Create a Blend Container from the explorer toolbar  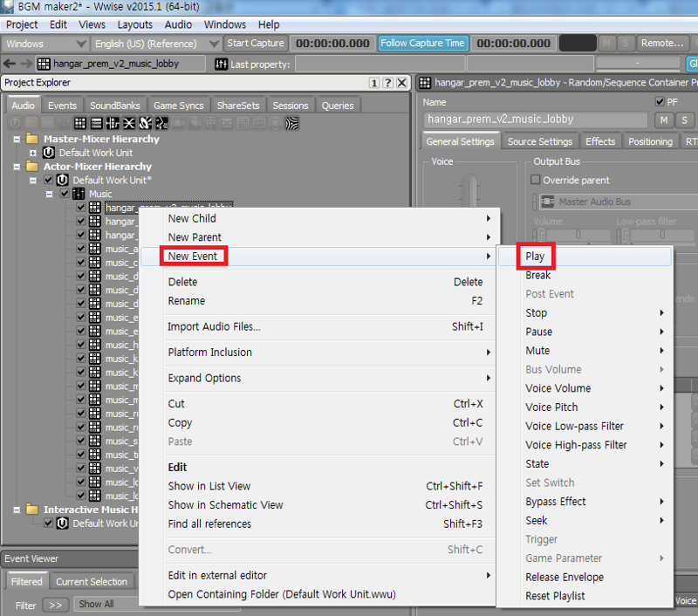click(128, 123)
